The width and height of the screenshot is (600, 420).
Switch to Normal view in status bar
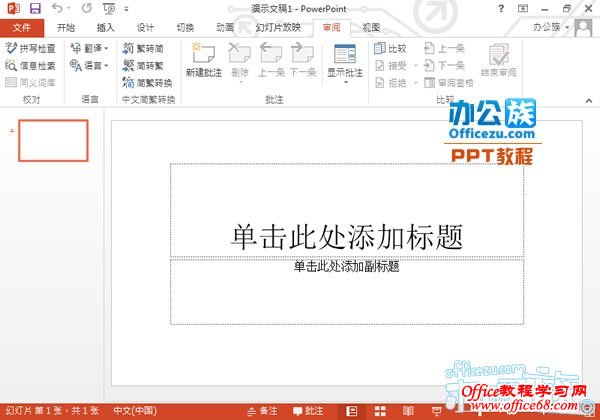pos(352,411)
